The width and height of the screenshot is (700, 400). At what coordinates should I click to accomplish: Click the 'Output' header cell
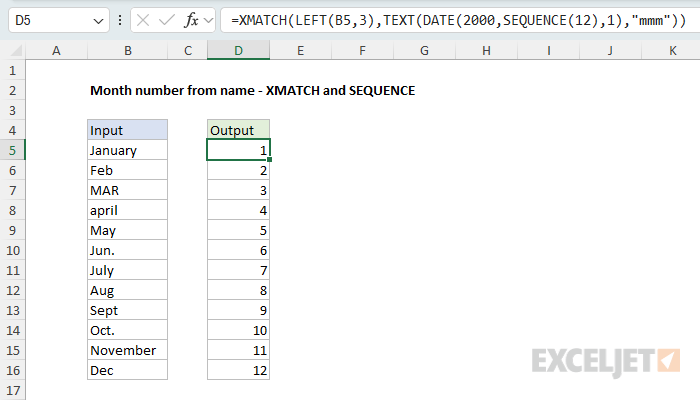coord(238,130)
